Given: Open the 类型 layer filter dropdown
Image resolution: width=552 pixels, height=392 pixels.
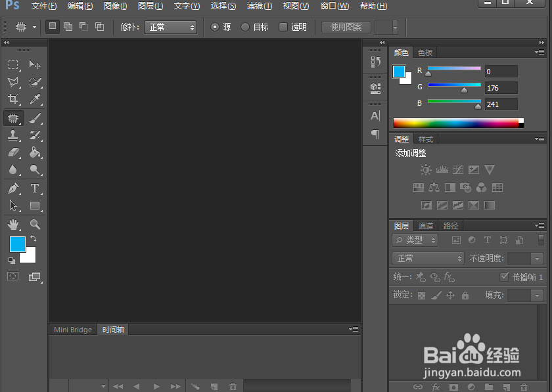Looking at the screenshot, I should (415, 240).
